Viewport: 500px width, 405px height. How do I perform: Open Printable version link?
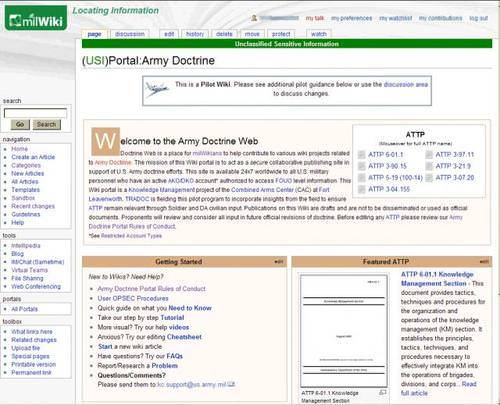click(x=34, y=364)
